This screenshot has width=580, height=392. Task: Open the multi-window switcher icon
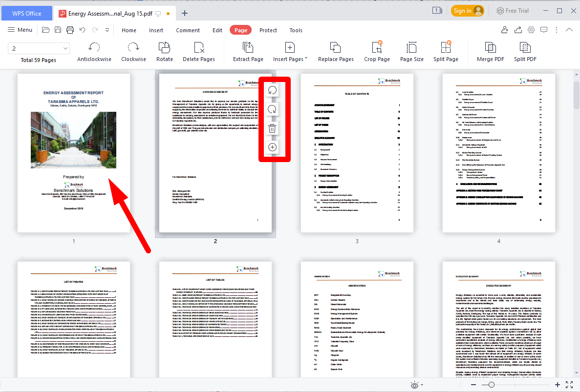tap(437, 10)
